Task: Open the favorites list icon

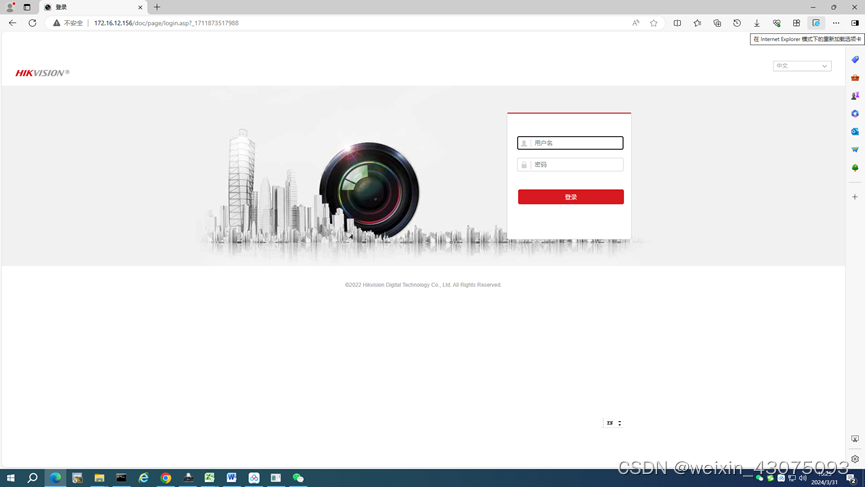Action: tap(697, 23)
